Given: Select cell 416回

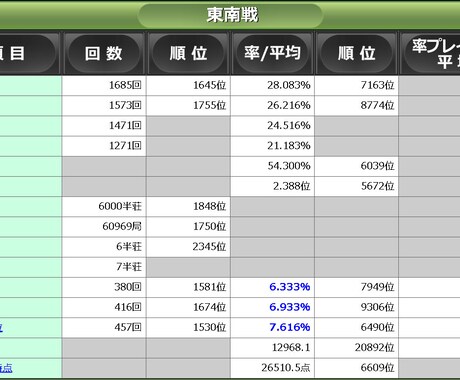Looking at the screenshot, I should click(x=104, y=307).
